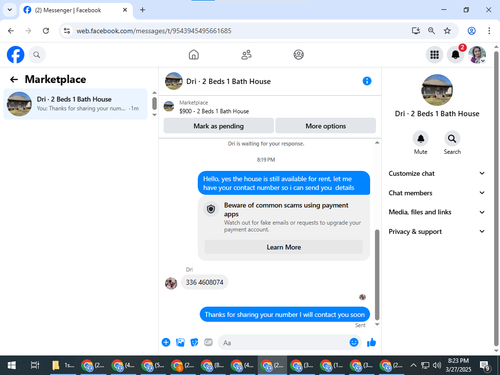This screenshot has width=500, height=375.
Task: Choose a sticker icon in composer
Action: [194, 342]
